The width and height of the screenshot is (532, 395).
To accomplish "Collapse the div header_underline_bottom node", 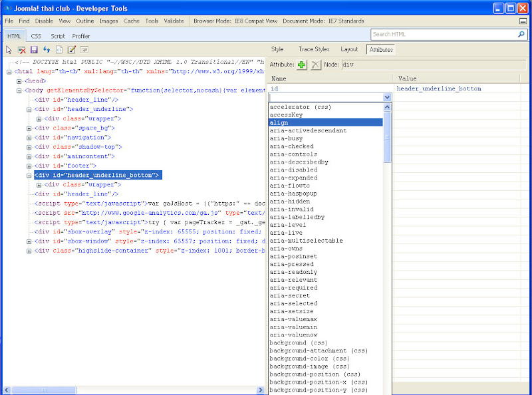I will [29, 176].
